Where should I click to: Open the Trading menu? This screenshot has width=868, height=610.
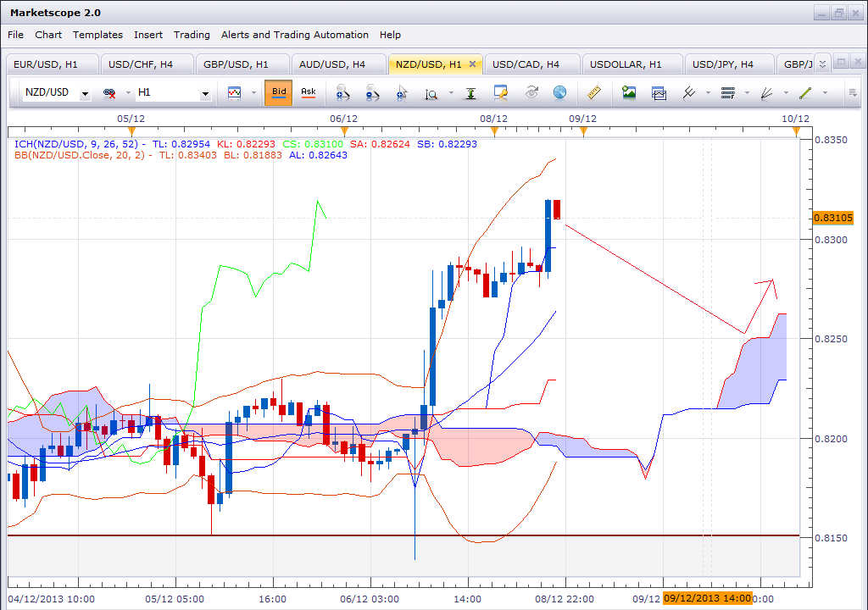[192, 35]
